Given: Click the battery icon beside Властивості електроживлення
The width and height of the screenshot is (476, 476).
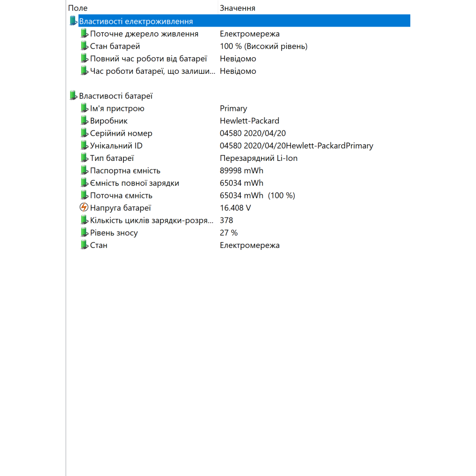Looking at the screenshot, I should click(73, 21).
